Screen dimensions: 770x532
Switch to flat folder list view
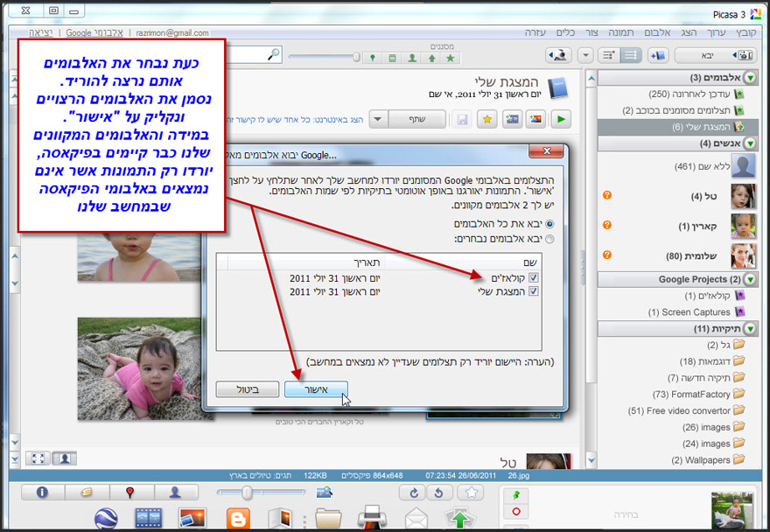(x=631, y=55)
